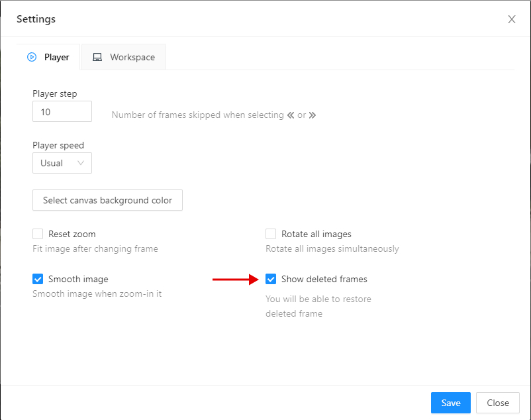This screenshot has height=420, width=531.
Task: Close Settings dialog with the X icon
Action: (x=512, y=19)
